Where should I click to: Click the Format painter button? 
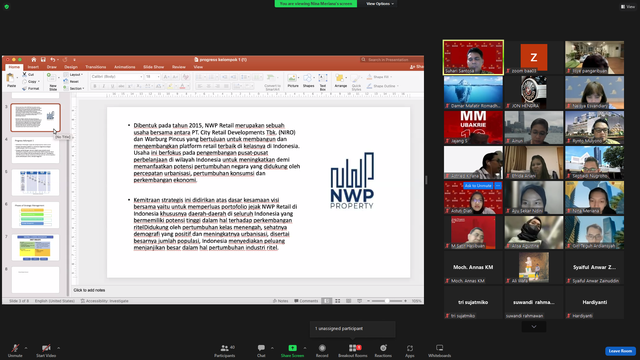[x=31, y=88]
